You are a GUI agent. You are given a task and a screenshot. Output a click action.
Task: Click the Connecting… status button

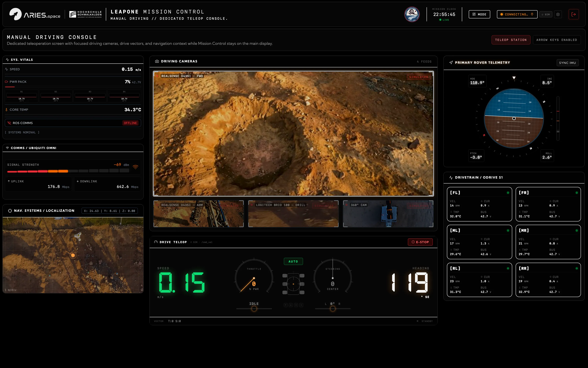(x=517, y=14)
